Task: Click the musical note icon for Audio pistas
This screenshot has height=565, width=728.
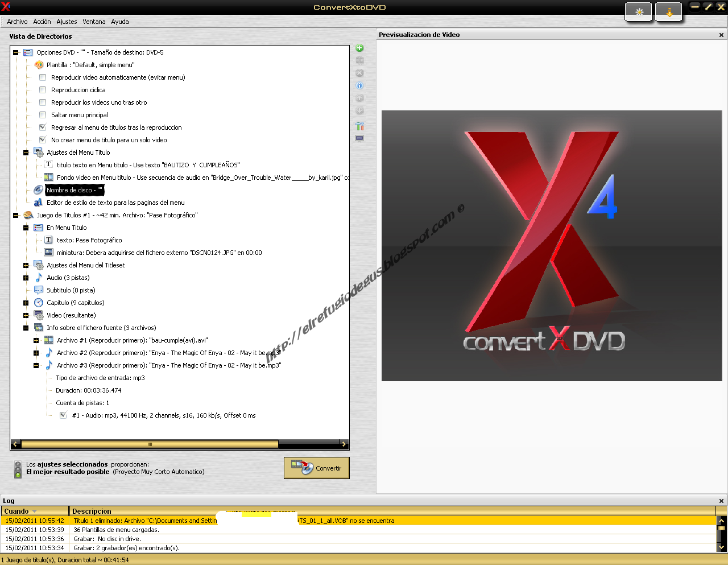Action: click(38, 278)
